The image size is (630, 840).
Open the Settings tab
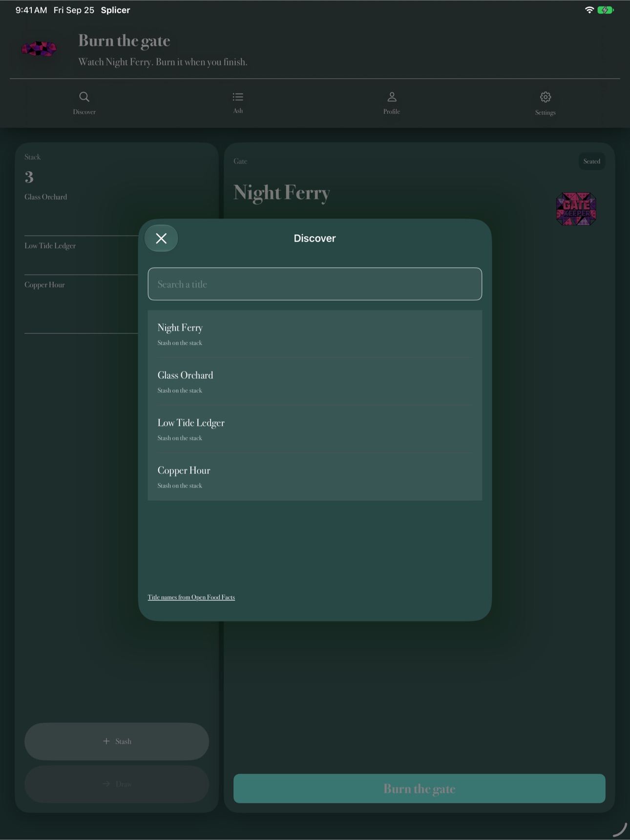546,103
